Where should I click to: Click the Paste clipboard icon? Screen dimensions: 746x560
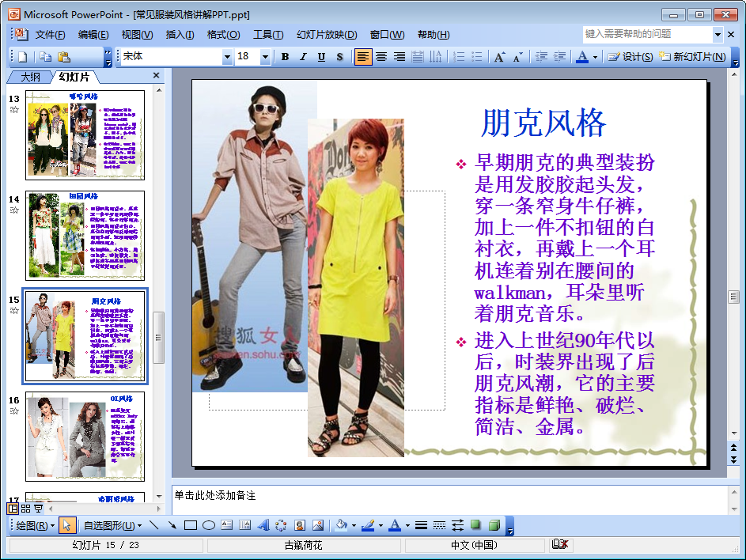coord(64,57)
